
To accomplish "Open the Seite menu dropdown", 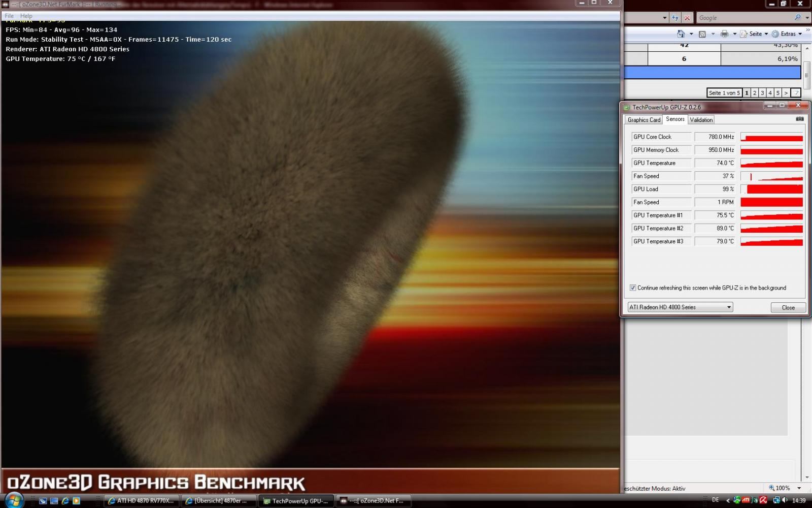I will (754, 34).
